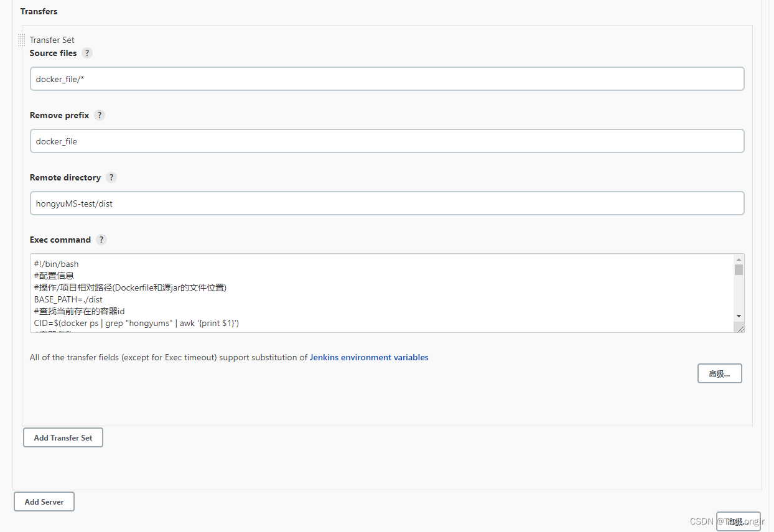Click the Exec command scrollbar thumb

click(x=739, y=269)
